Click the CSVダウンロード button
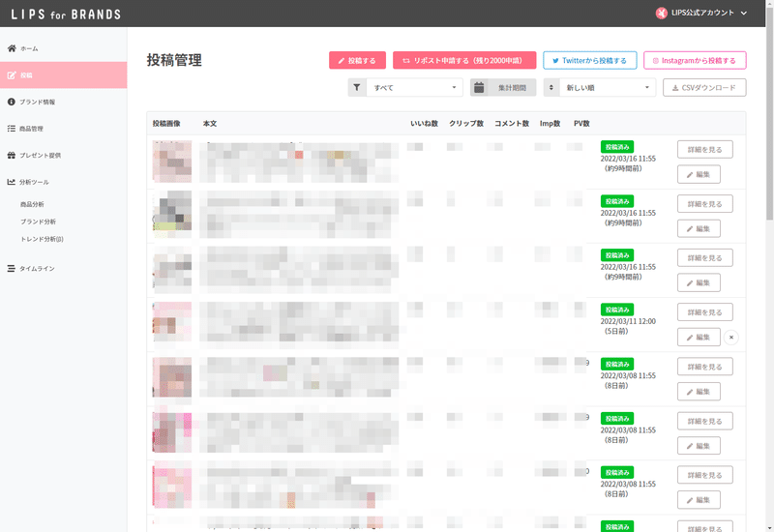The height and width of the screenshot is (532, 774). pyautogui.click(x=704, y=87)
